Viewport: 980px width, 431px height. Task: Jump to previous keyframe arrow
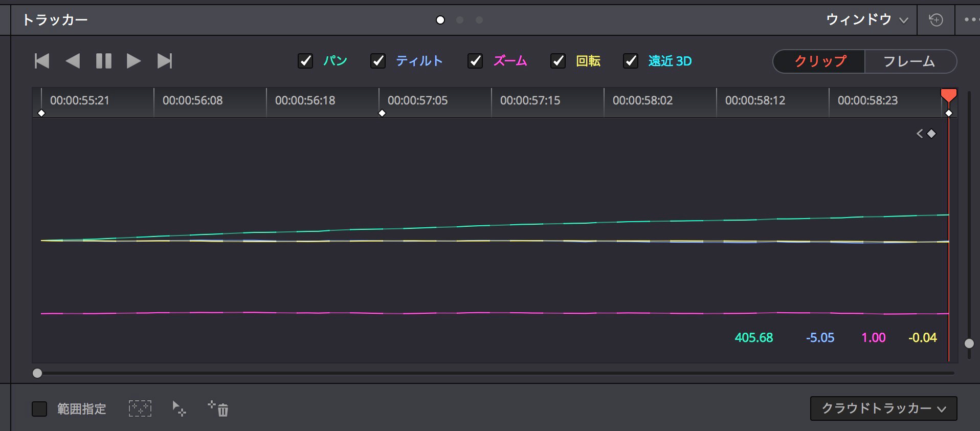920,134
